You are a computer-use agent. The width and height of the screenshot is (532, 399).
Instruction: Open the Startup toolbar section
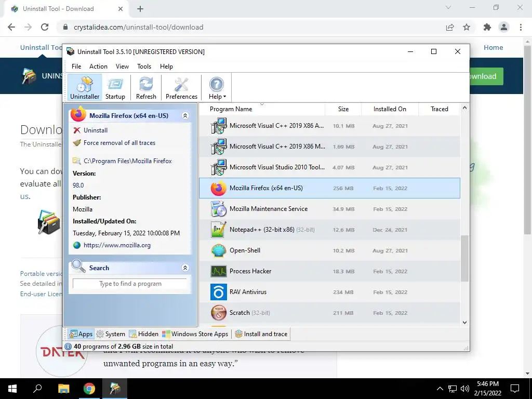tap(115, 88)
